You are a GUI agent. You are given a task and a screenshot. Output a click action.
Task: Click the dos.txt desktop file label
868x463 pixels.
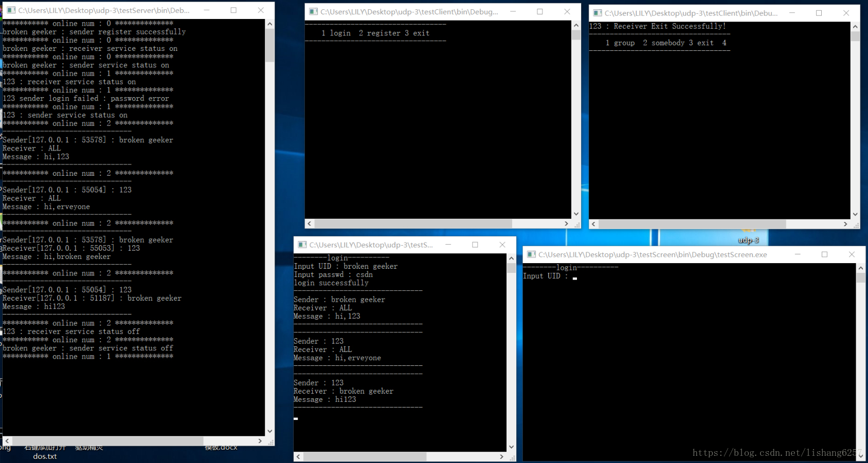click(x=45, y=456)
